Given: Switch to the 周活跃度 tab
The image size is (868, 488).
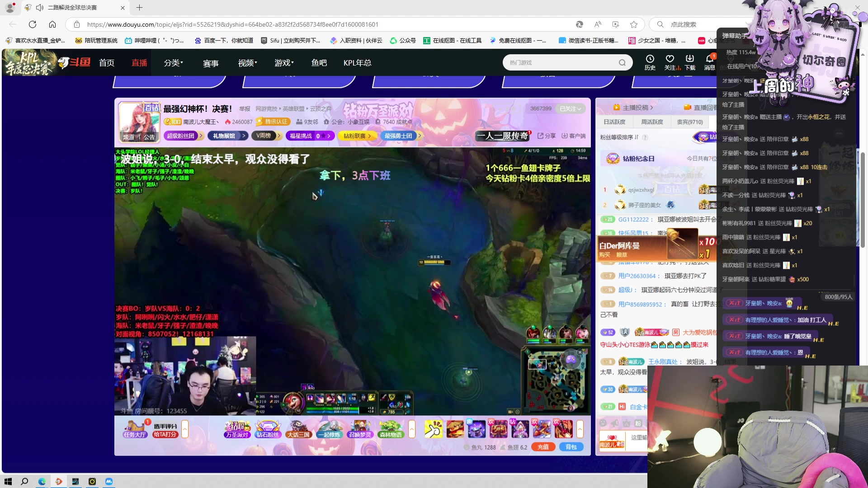Looking at the screenshot, I should pyautogui.click(x=652, y=122).
